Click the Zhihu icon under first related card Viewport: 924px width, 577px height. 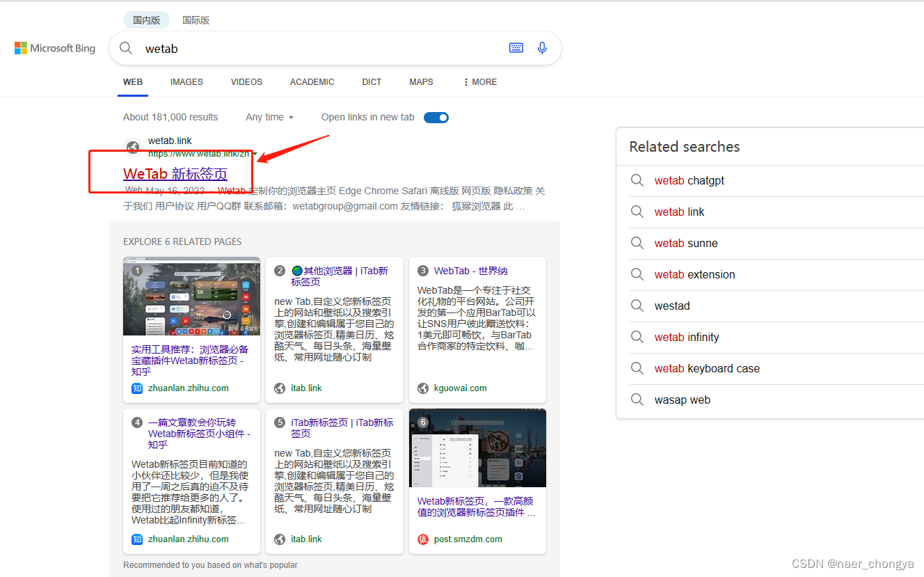(x=137, y=388)
